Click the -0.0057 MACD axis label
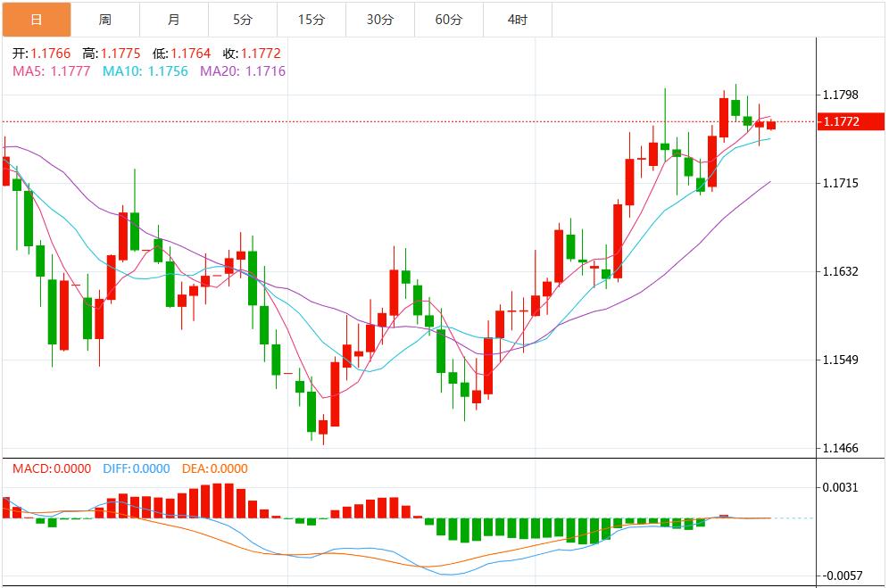Screen dimensions: 889x588 pyautogui.click(x=840, y=576)
